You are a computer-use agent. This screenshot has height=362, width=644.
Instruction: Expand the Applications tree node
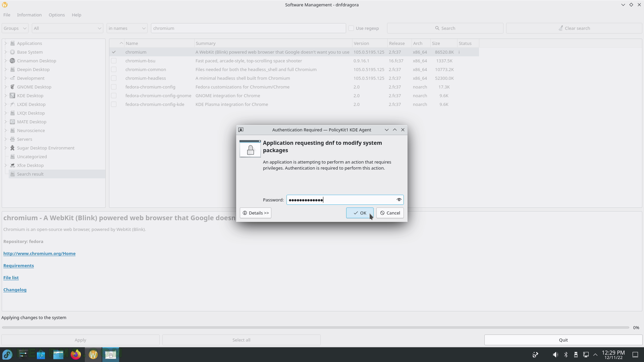pyautogui.click(x=5, y=43)
